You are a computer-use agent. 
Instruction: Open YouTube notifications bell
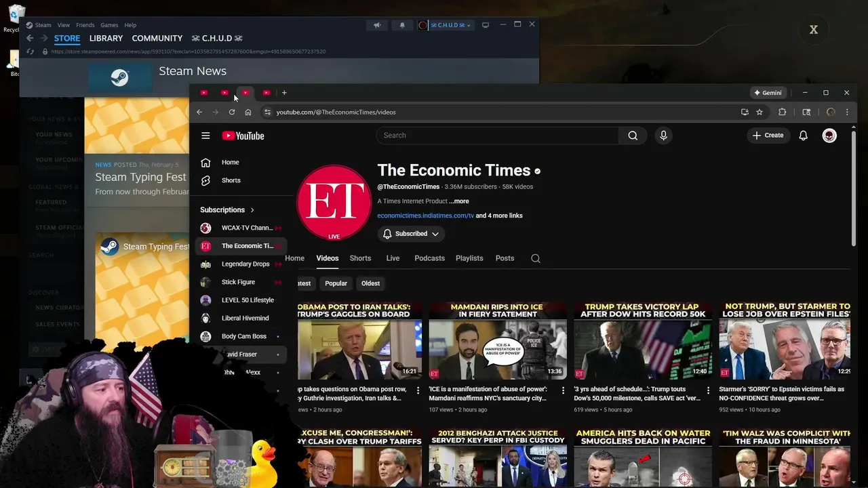pyautogui.click(x=803, y=136)
